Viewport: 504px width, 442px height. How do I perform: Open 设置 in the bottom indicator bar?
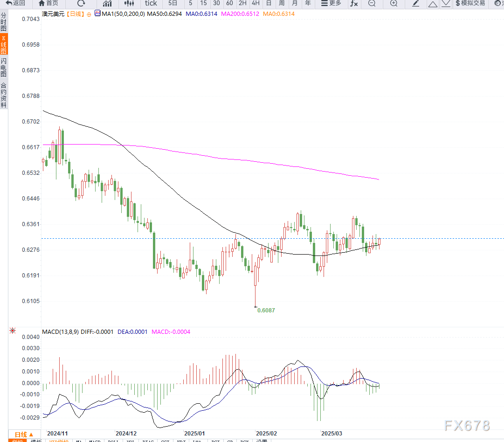point(262,441)
